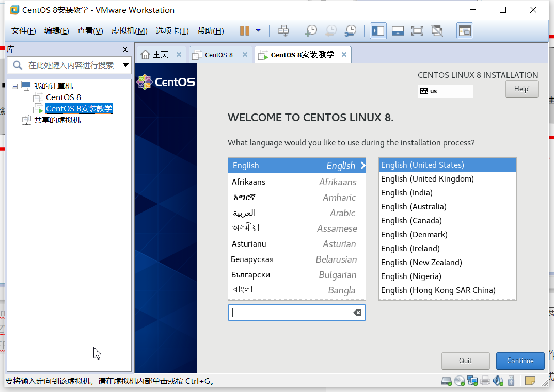554x392 pixels.
Task: Choose English (Nigeria) locale
Action: 447,276
